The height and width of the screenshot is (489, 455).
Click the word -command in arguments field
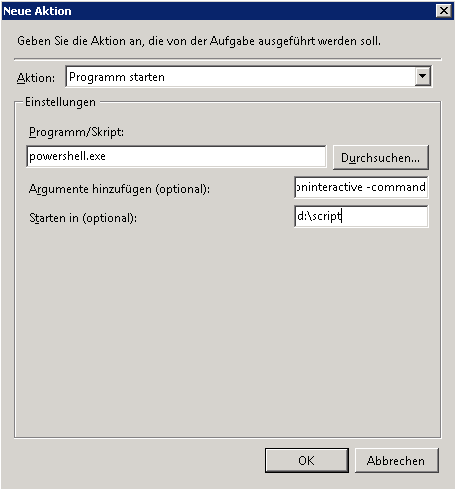point(396,187)
